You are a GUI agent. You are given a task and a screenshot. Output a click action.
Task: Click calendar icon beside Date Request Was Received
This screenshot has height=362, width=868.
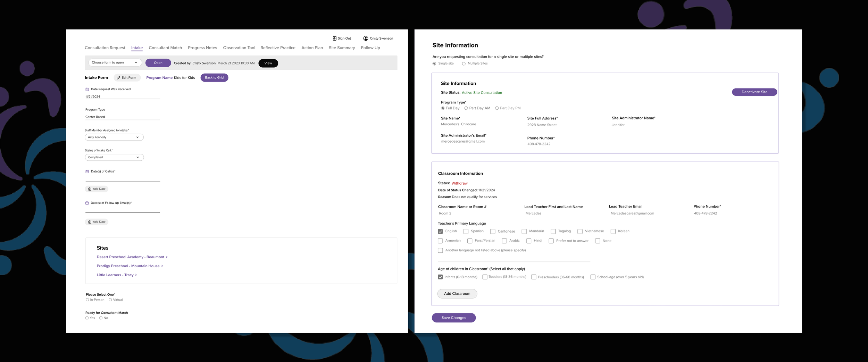[x=87, y=89]
